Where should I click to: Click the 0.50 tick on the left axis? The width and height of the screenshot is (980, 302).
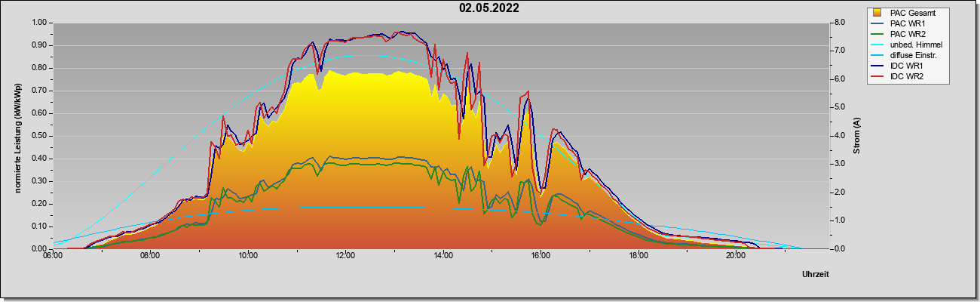coord(39,136)
